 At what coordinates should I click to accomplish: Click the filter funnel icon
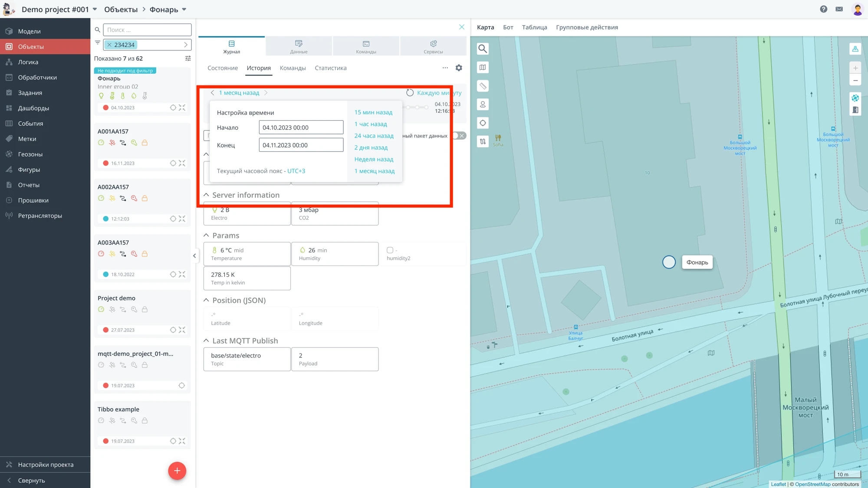pos(98,43)
